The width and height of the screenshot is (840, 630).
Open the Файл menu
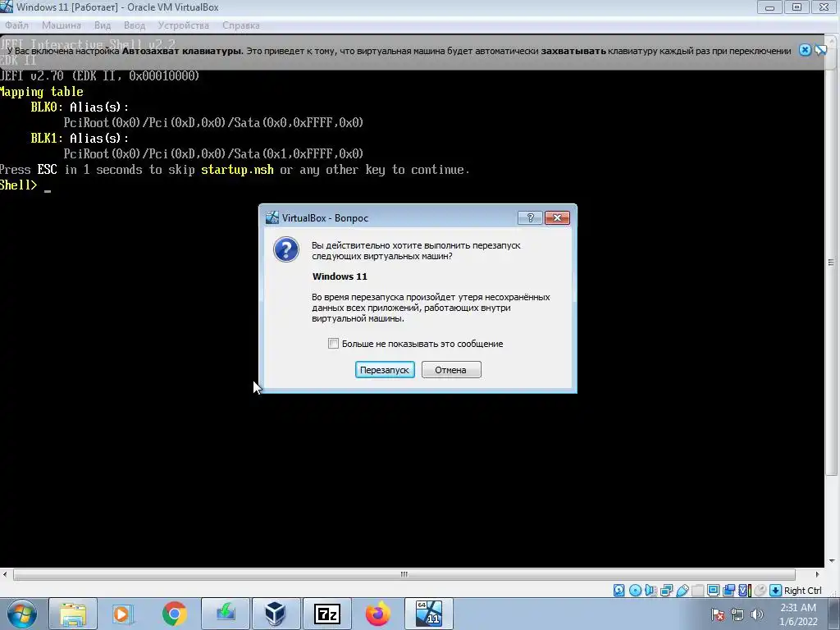coord(16,25)
